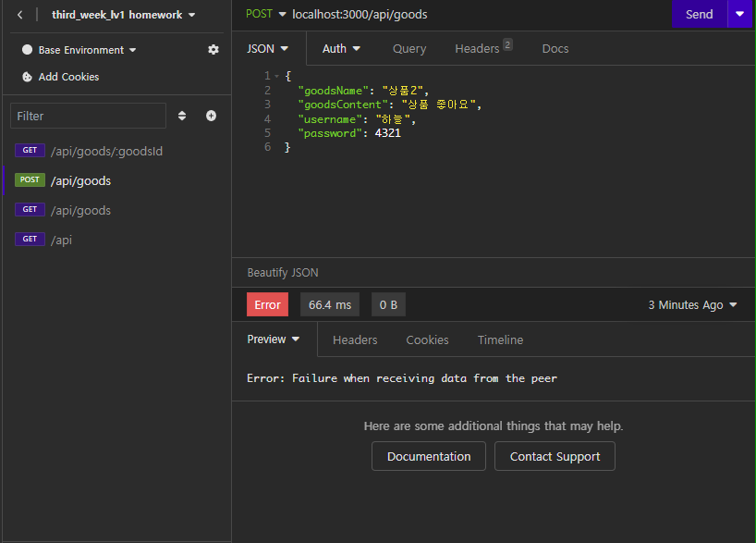Viewport: 756px width, 543px height.
Task: Click the "username" line in JSON editor
Action: [357, 118]
